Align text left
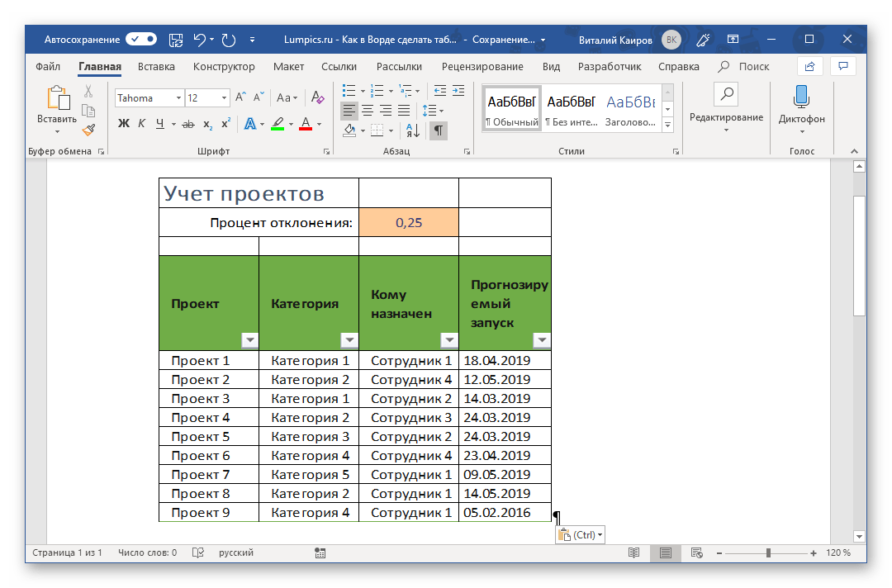Viewport: 892px width, 588px height. (x=349, y=111)
